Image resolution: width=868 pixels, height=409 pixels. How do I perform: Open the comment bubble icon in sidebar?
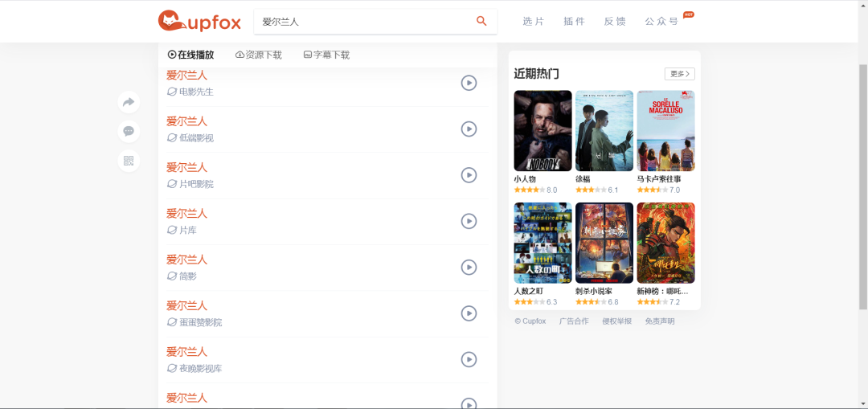[x=129, y=131]
